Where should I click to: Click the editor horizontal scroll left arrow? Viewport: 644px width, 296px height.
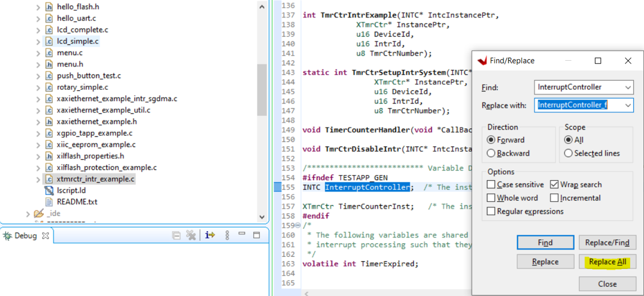[x=306, y=294]
